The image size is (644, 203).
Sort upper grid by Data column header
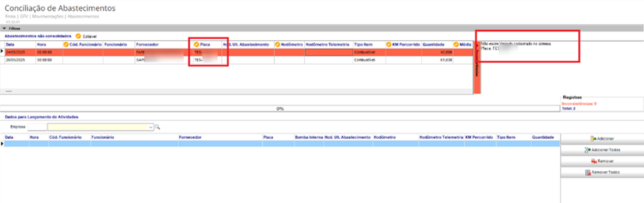click(x=20, y=45)
